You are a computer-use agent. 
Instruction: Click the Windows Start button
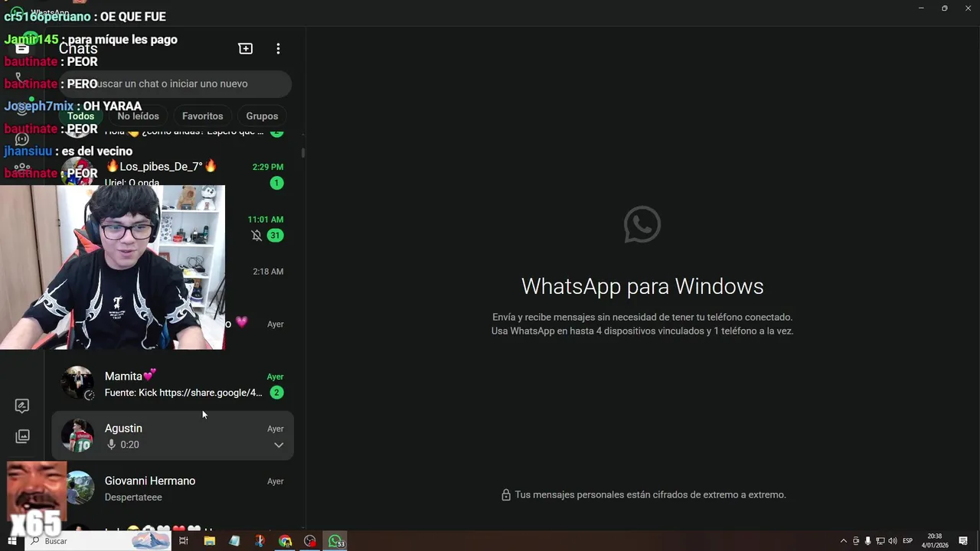pyautogui.click(x=11, y=541)
